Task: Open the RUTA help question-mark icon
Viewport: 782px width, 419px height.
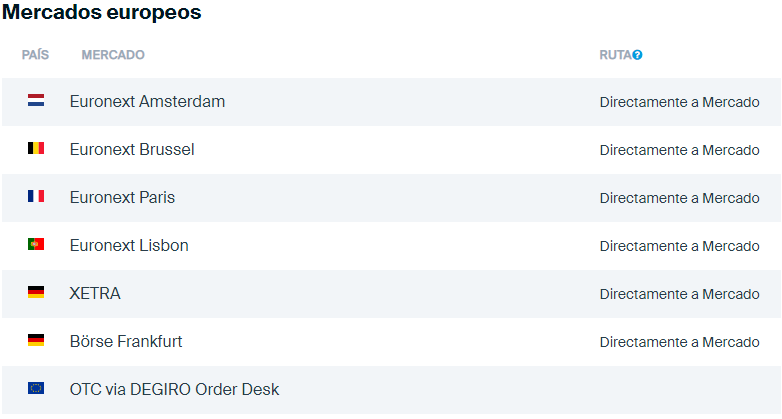Action: pyautogui.click(x=637, y=55)
